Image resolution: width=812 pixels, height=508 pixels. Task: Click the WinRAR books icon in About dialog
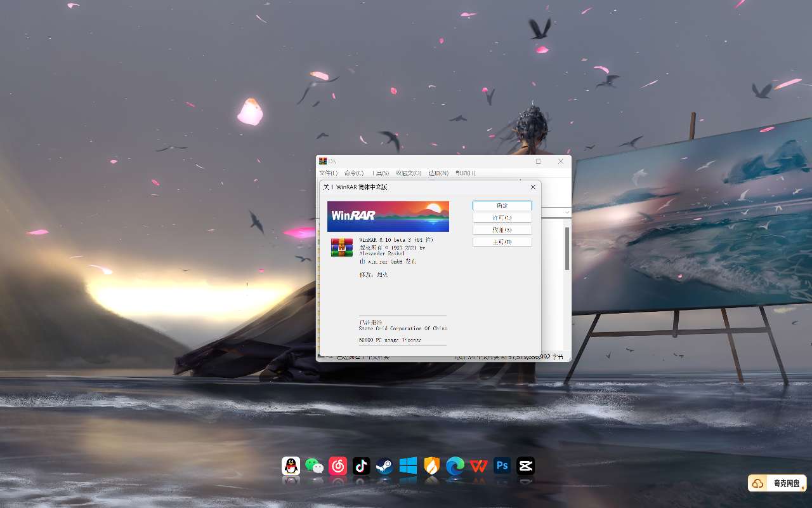pos(342,247)
